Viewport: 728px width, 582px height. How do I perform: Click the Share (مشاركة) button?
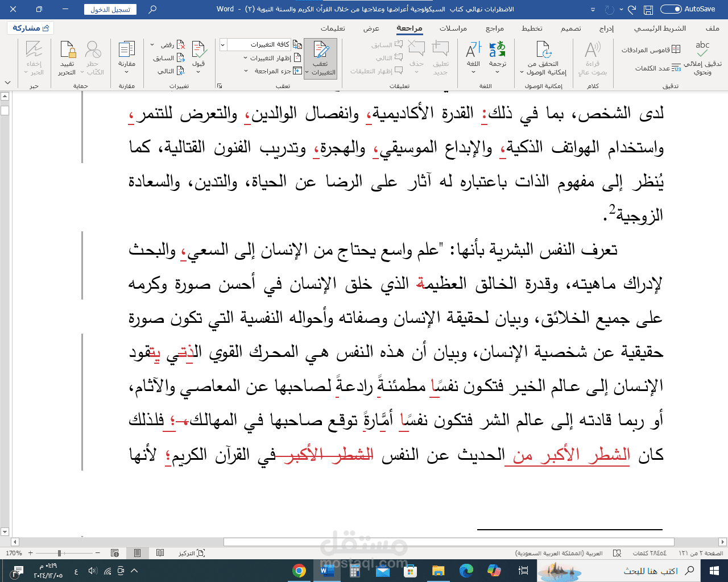pos(30,28)
